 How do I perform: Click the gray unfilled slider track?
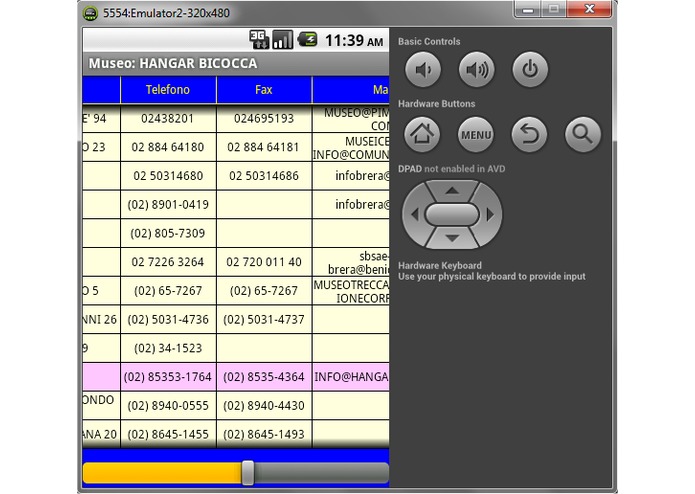[x=321, y=473]
